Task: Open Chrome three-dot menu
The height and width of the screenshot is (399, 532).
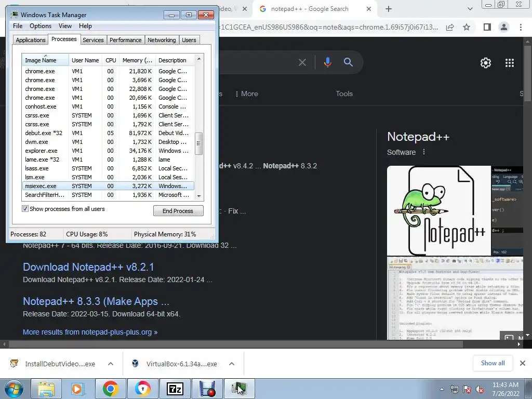Action: tap(521, 27)
